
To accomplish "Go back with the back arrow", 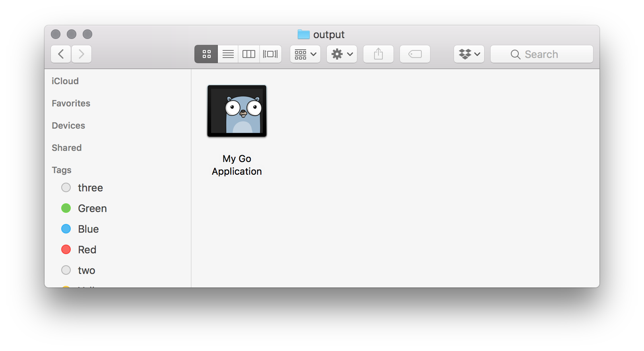I will 60,54.
